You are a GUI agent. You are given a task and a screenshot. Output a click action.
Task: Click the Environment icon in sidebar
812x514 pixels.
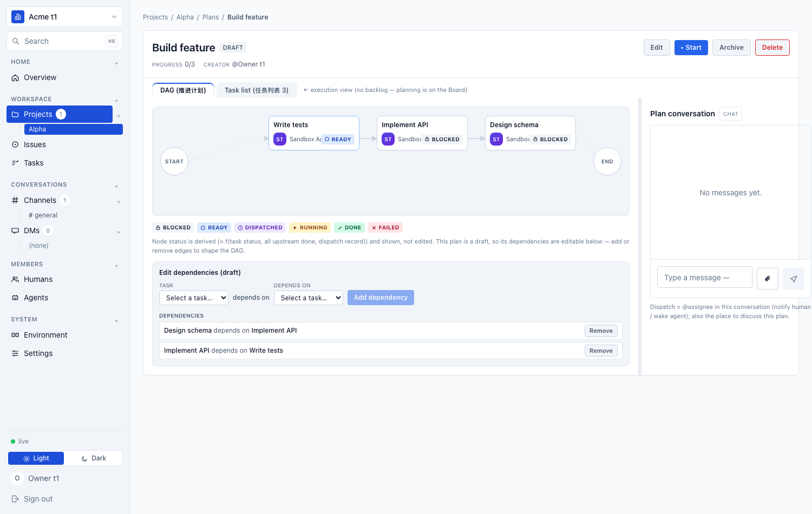(15, 335)
